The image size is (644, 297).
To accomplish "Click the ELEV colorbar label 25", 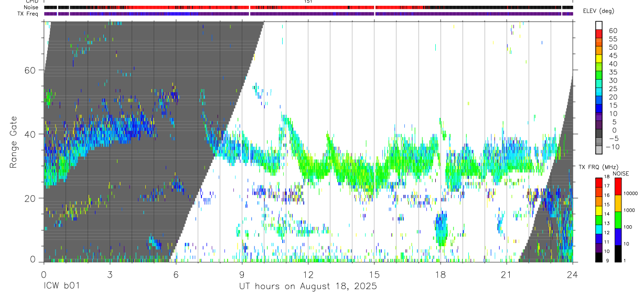I will [x=613, y=89].
